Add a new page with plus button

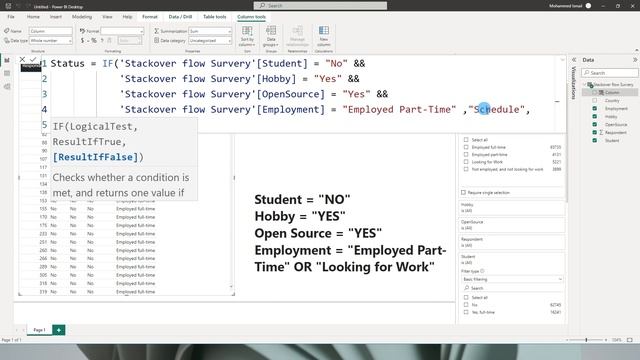point(59,330)
